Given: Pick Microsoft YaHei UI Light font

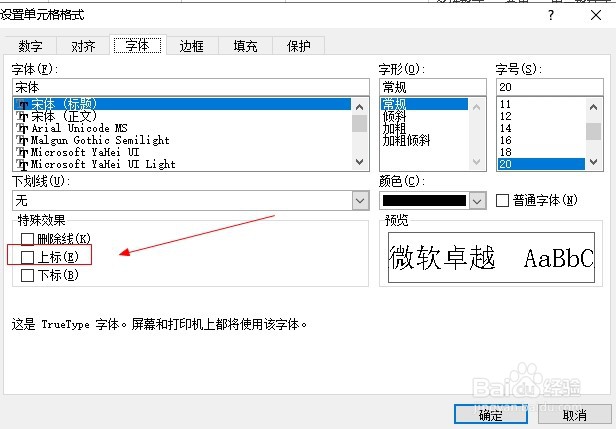Looking at the screenshot, I should coord(182,164).
